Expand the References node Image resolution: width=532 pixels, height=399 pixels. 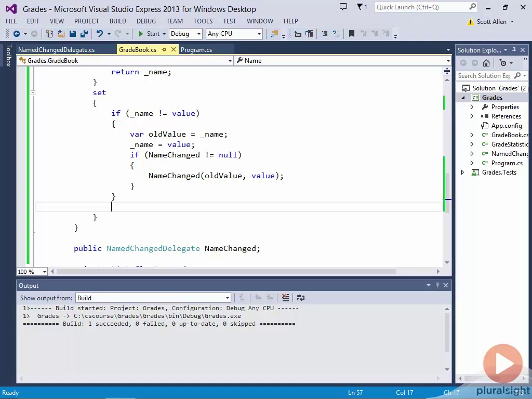tap(472, 116)
